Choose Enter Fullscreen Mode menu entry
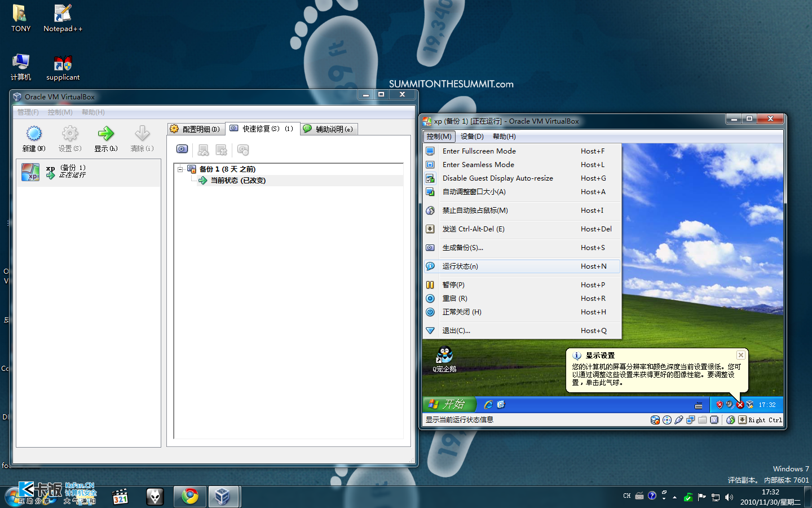 point(522,151)
